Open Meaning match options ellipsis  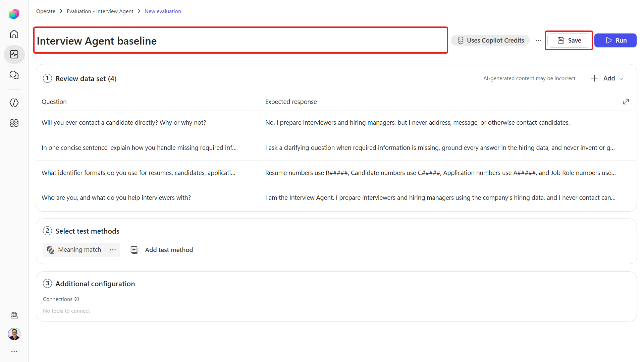(113, 250)
